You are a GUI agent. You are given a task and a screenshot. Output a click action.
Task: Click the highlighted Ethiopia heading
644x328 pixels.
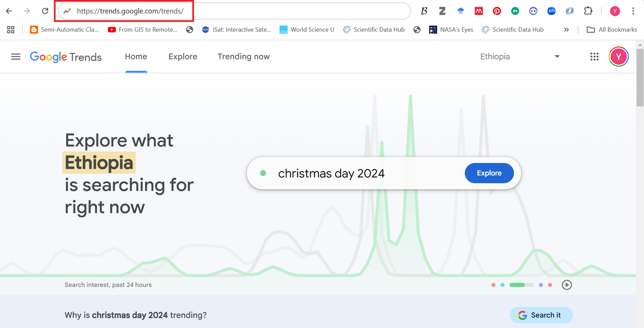99,163
